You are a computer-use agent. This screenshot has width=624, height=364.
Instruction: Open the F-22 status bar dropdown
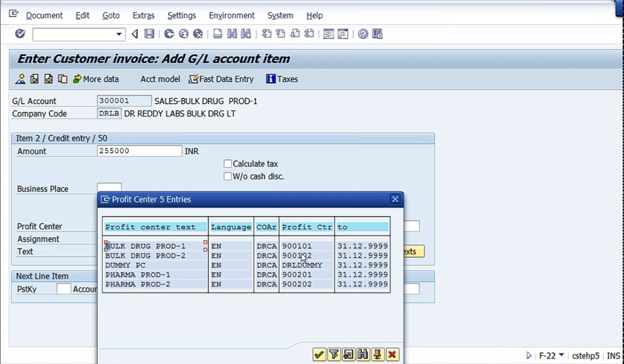click(561, 354)
